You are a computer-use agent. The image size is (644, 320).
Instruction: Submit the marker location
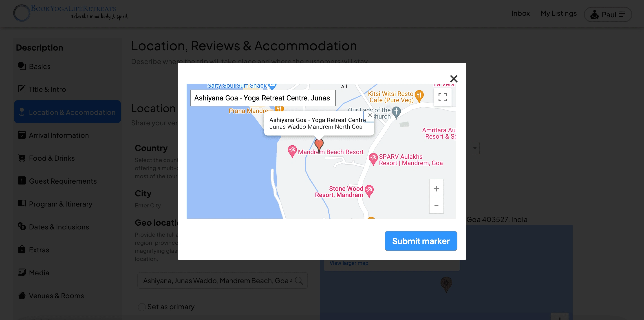coord(421,241)
